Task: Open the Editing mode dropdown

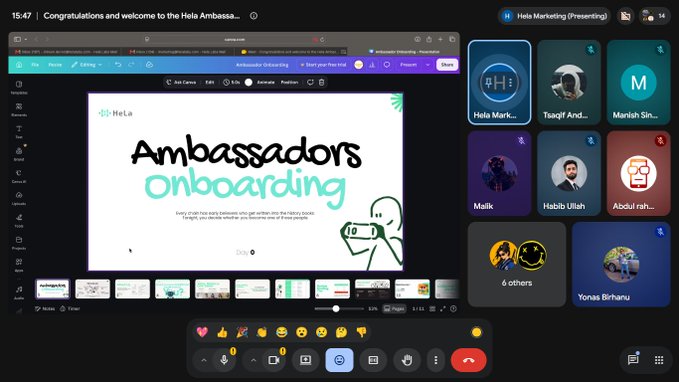Action: [x=87, y=65]
